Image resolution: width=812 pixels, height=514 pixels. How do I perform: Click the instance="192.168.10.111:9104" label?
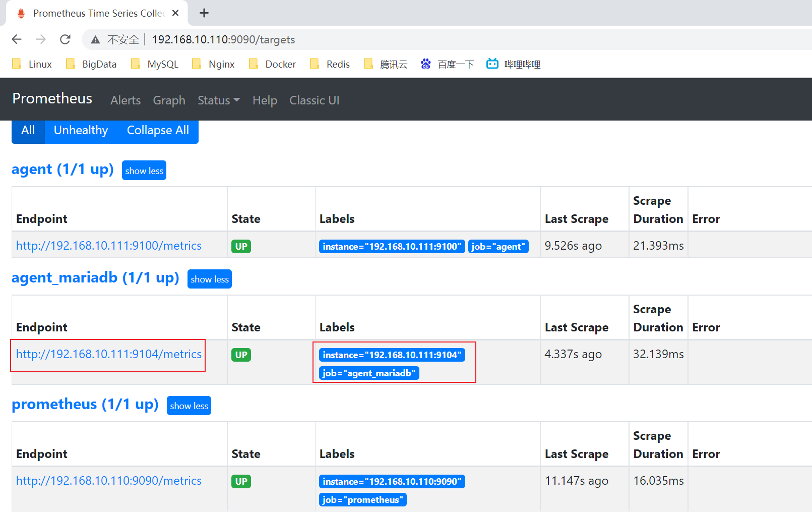[392, 355]
